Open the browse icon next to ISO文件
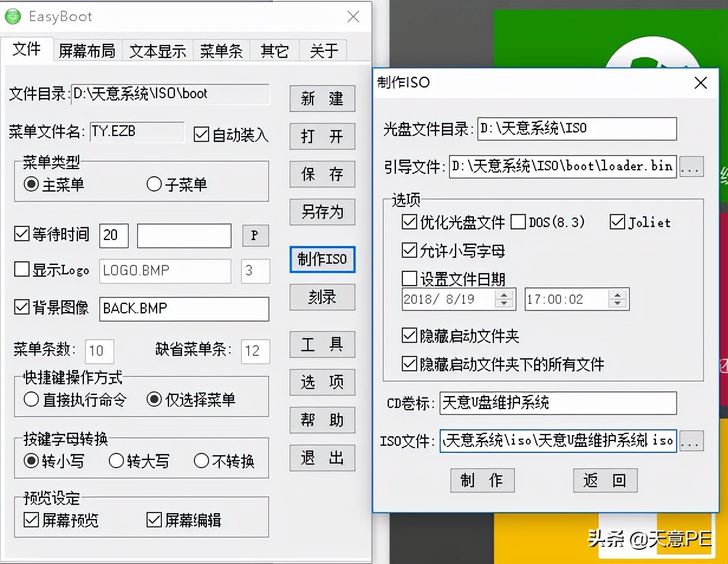 pyautogui.click(x=691, y=441)
